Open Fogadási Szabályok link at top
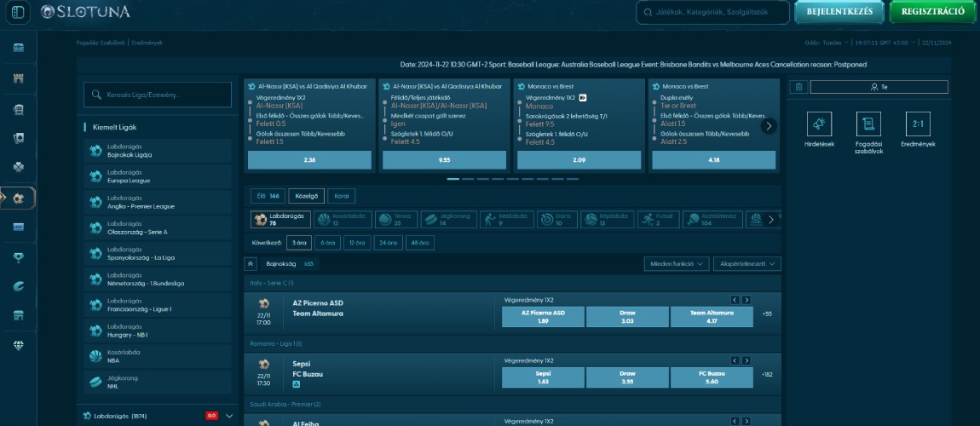The height and width of the screenshot is (426, 980). (102, 43)
